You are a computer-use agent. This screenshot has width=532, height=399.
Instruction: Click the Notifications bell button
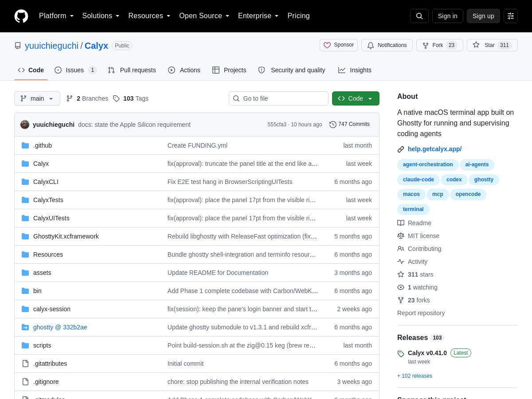387,45
